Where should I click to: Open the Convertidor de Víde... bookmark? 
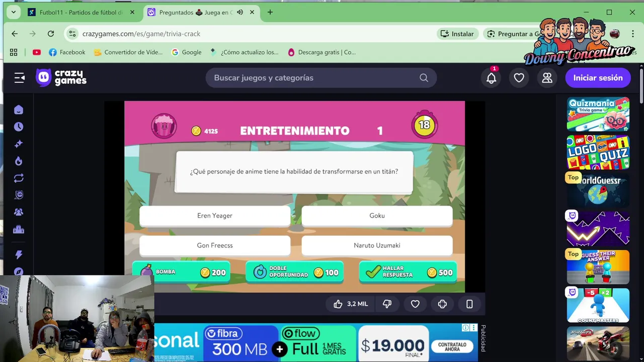coord(128,52)
